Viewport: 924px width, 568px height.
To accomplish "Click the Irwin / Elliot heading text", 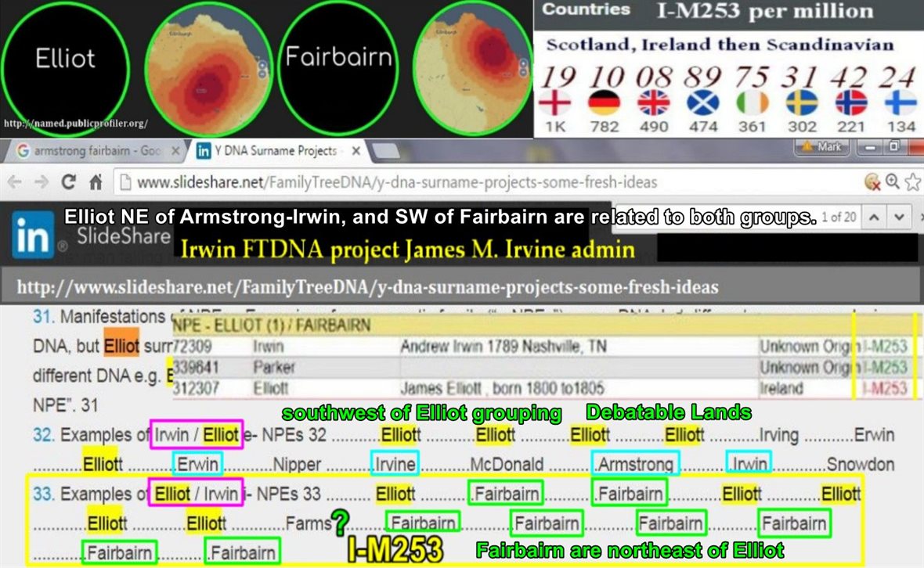I will click(197, 435).
